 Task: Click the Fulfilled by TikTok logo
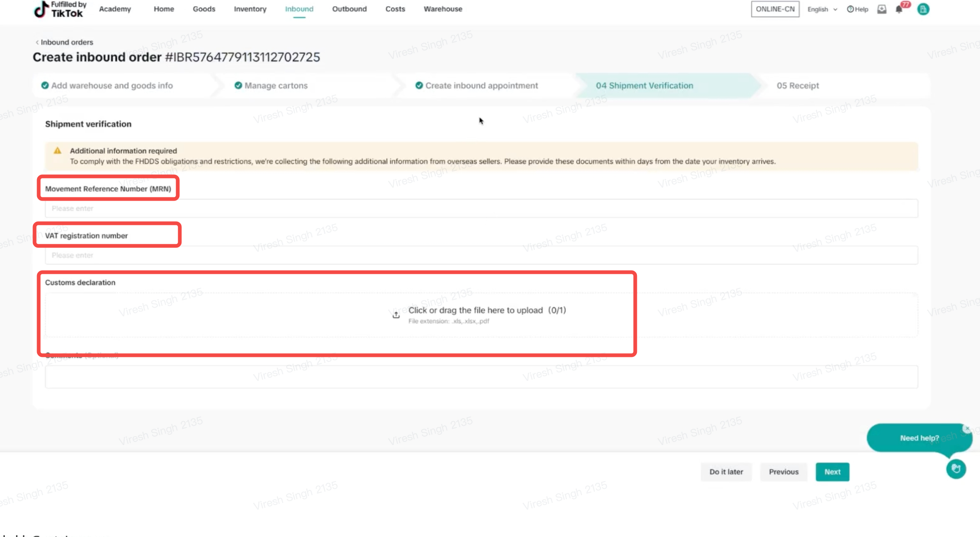click(x=60, y=9)
